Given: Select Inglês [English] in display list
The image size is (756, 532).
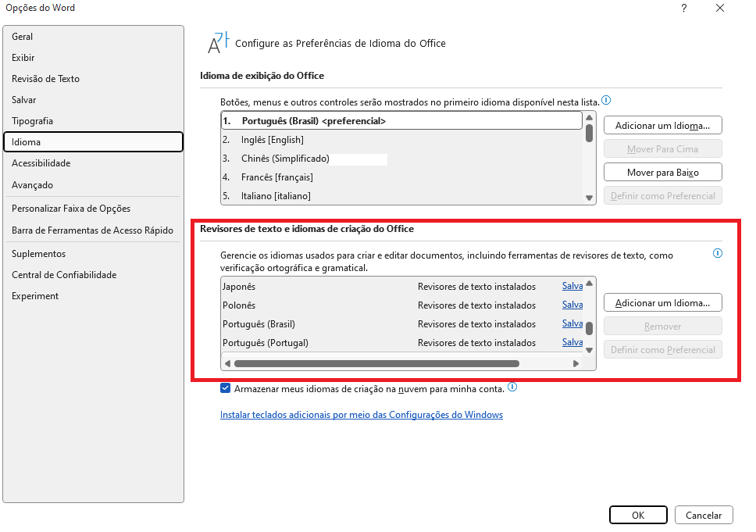Looking at the screenshot, I should click(401, 140).
